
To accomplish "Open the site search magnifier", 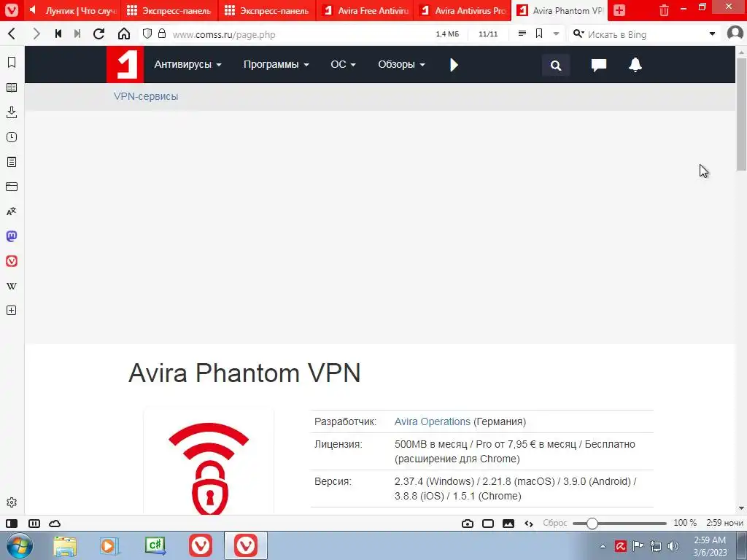I will (555, 65).
